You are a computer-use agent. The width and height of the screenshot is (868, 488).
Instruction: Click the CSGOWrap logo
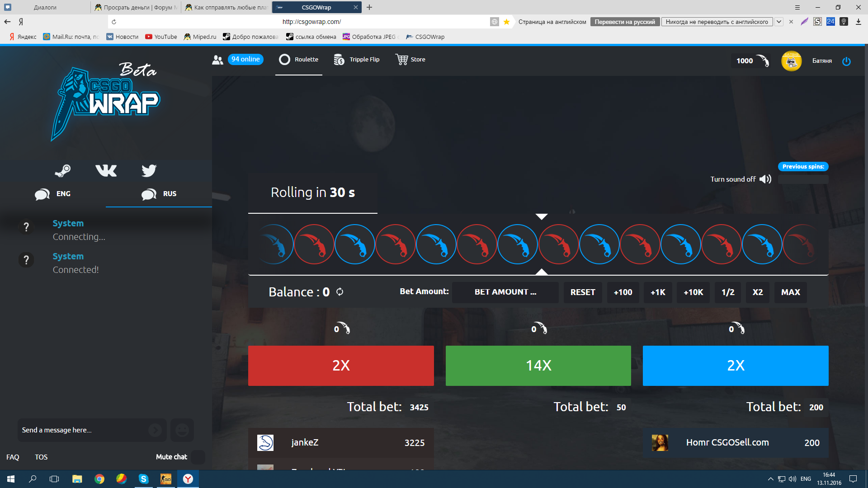click(106, 103)
